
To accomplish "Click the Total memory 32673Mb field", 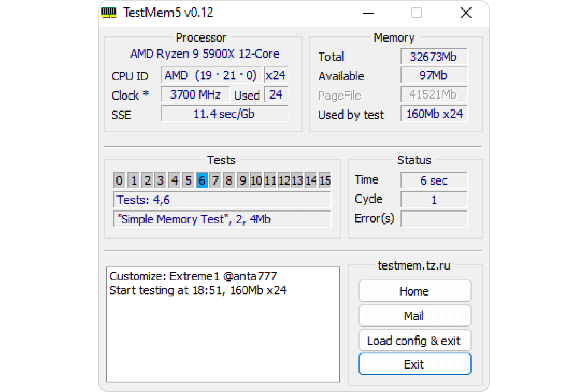I will [433, 57].
